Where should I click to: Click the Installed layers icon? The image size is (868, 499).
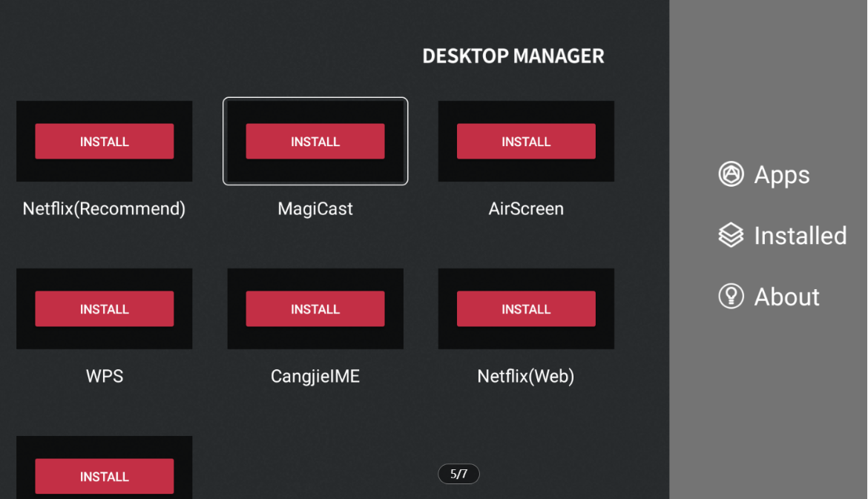731,235
